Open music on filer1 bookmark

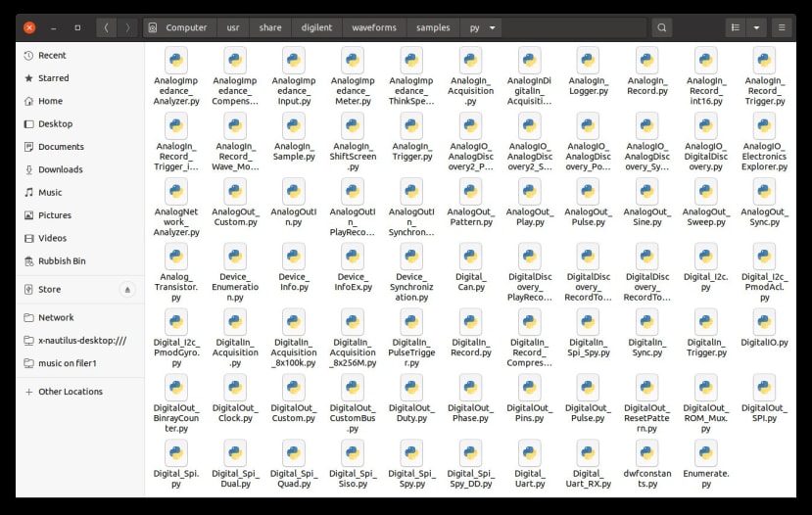[x=80, y=363]
